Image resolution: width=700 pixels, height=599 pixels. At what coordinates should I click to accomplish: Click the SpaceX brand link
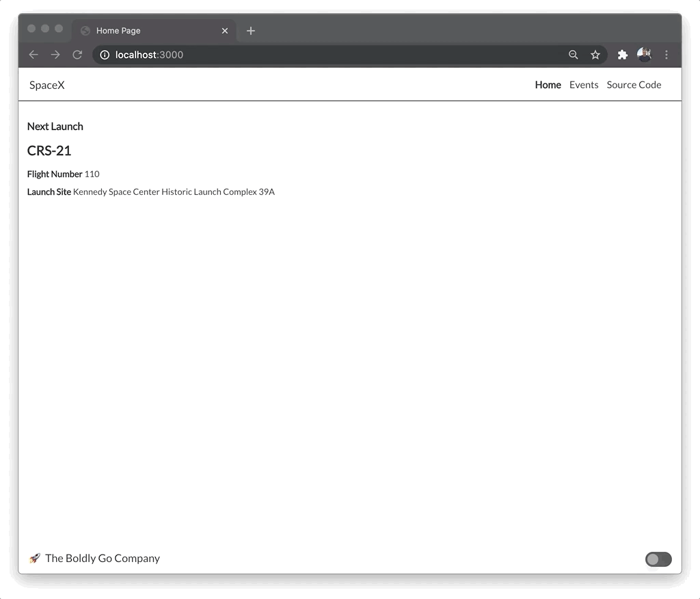[47, 85]
